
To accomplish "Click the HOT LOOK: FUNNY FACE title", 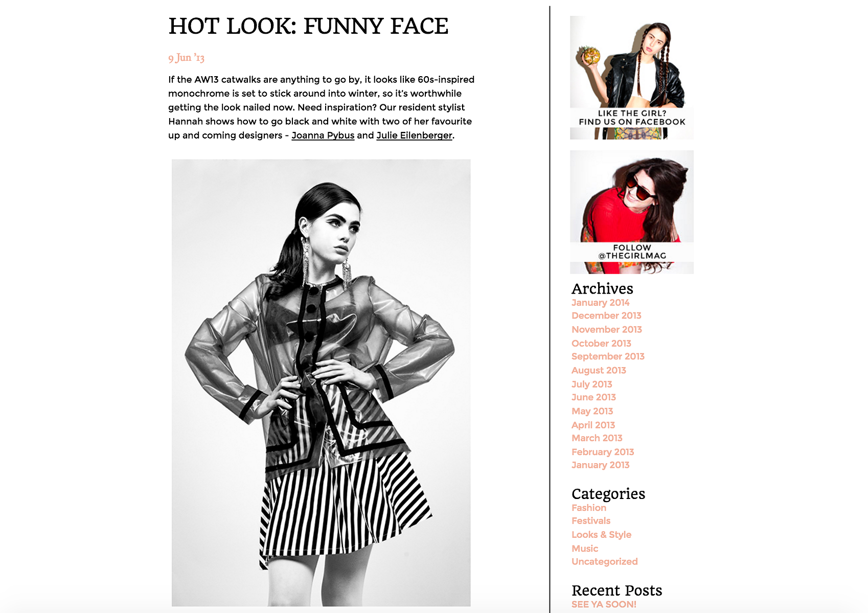I will point(308,27).
